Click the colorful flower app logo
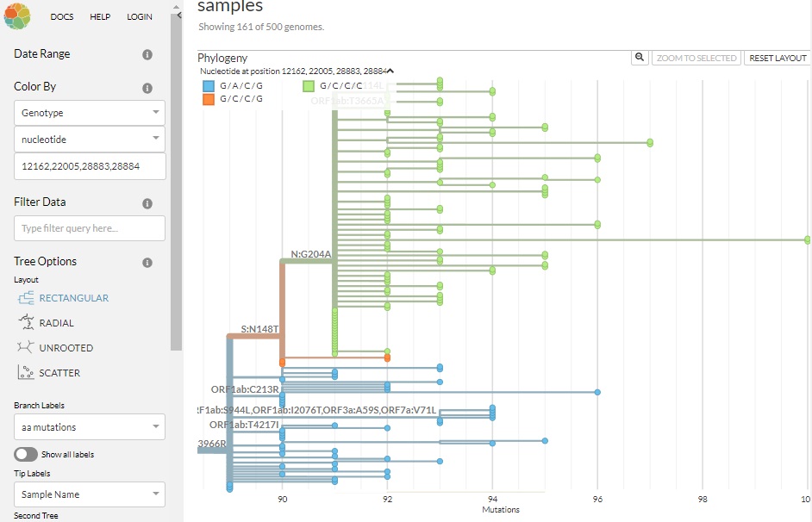 point(16,16)
